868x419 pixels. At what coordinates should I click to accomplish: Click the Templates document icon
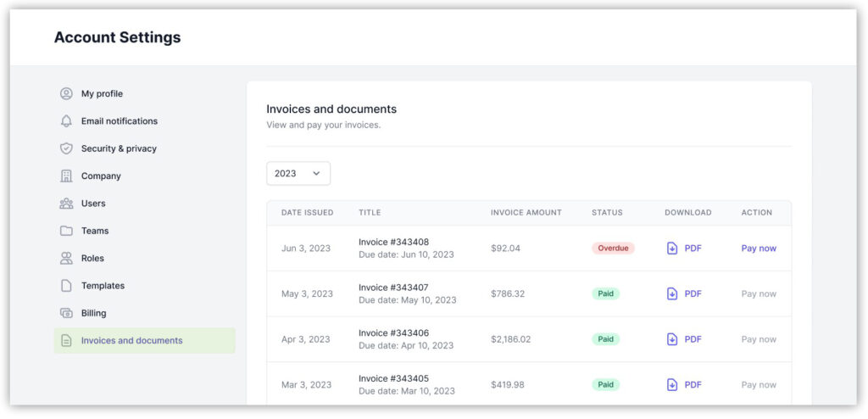pos(66,286)
